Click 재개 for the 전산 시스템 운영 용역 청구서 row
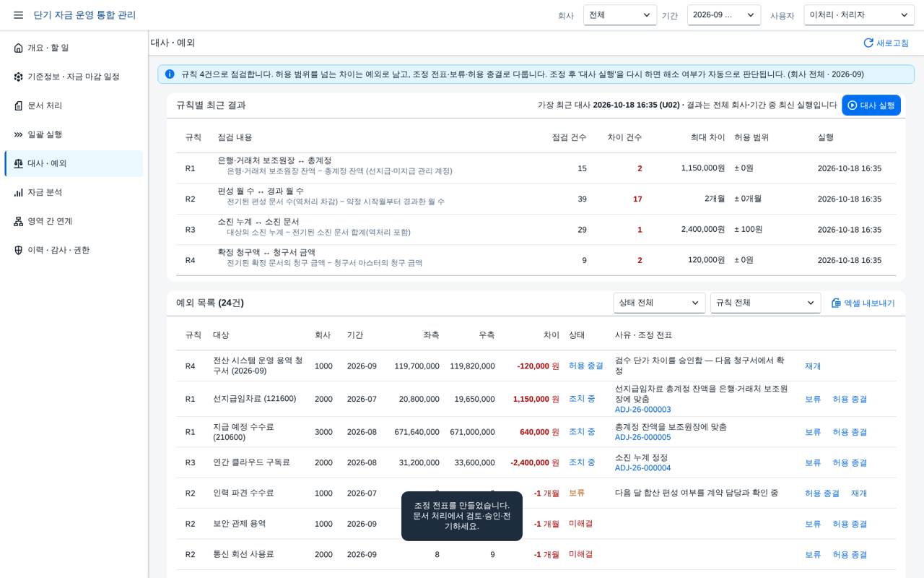 click(x=813, y=366)
